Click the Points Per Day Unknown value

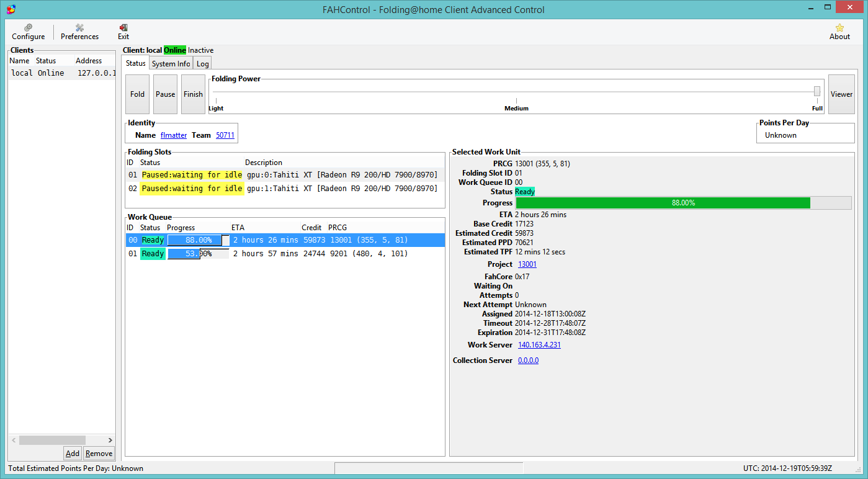pyautogui.click(x=781, y=135)
